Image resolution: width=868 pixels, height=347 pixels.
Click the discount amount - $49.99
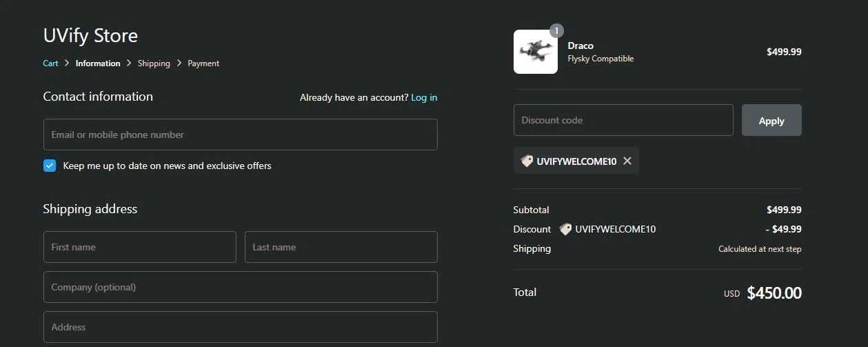click(x=783, y=229)
